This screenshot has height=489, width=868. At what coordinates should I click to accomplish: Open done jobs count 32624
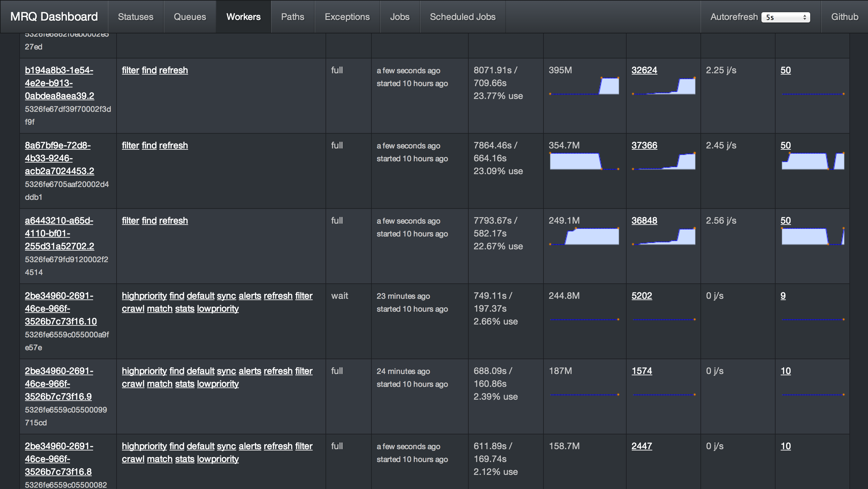pyautogui.click(x=644, y=70)
